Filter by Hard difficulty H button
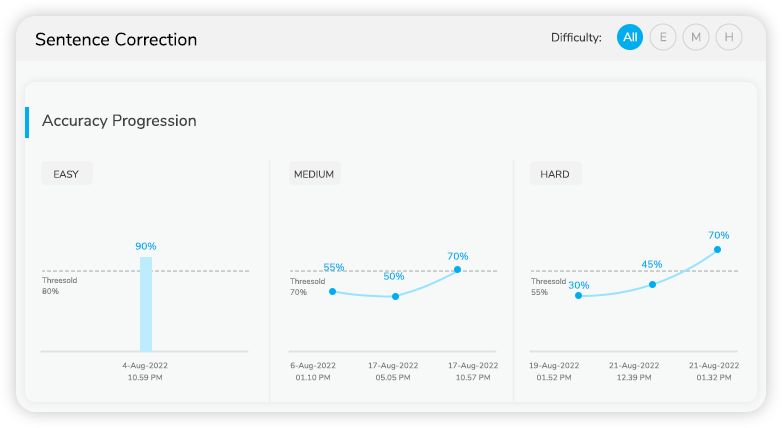This screenshot has width=782, height=428. pos(729,37)
